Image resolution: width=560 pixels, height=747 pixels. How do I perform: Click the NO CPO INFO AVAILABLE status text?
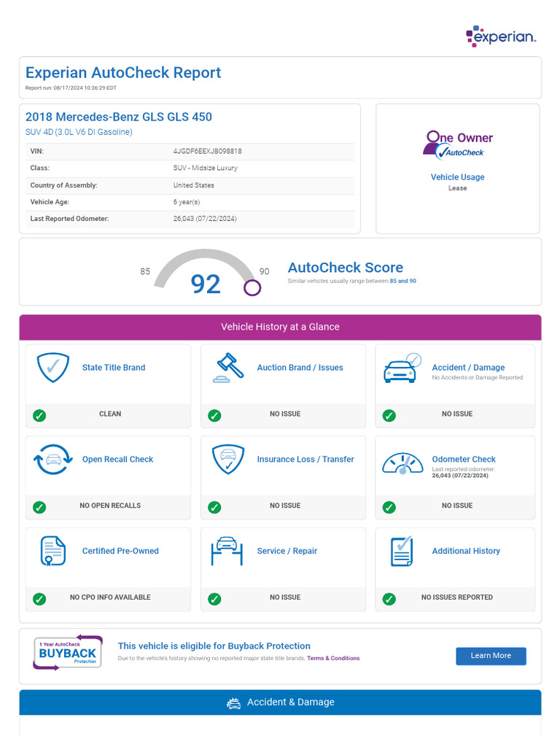click(x=110, y=597)
